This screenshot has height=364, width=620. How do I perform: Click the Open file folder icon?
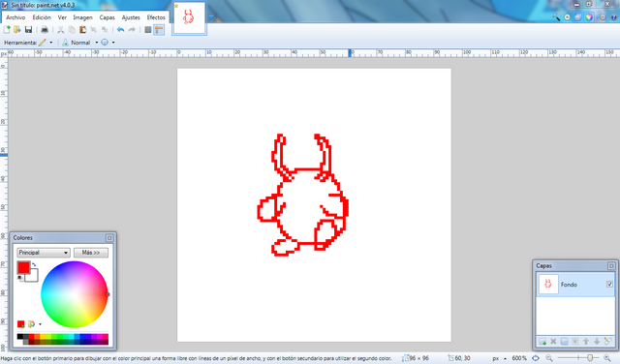coord(17,30)
